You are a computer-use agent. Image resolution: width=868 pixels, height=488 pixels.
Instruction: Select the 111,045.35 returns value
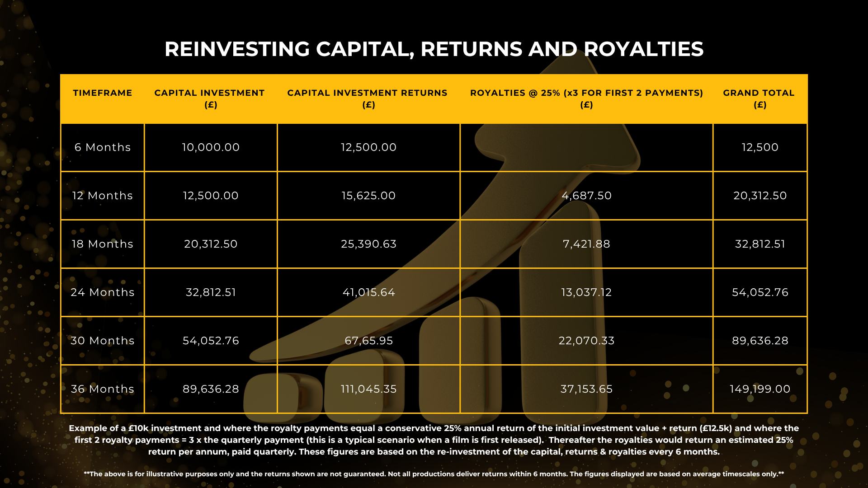(368, 389)
